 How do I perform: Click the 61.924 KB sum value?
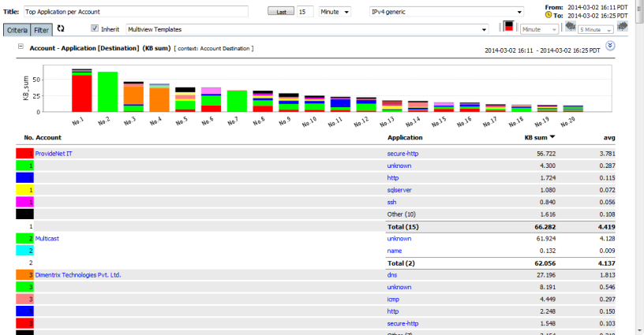[x=546, y=238]
